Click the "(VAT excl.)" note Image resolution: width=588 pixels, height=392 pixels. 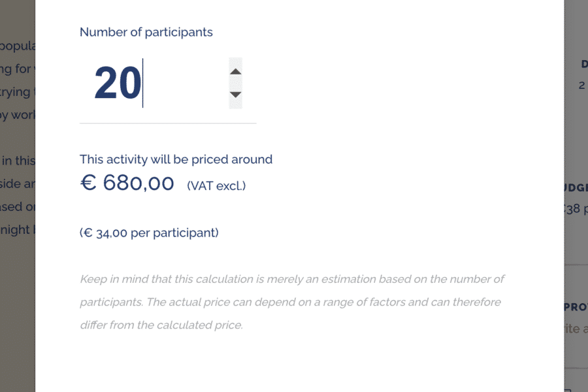tap(216, 186)
